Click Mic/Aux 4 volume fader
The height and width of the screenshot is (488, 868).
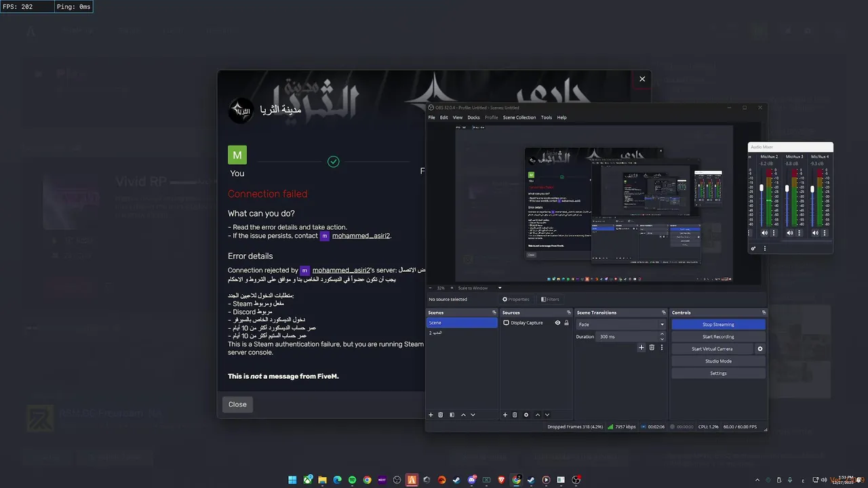point(812,188)
